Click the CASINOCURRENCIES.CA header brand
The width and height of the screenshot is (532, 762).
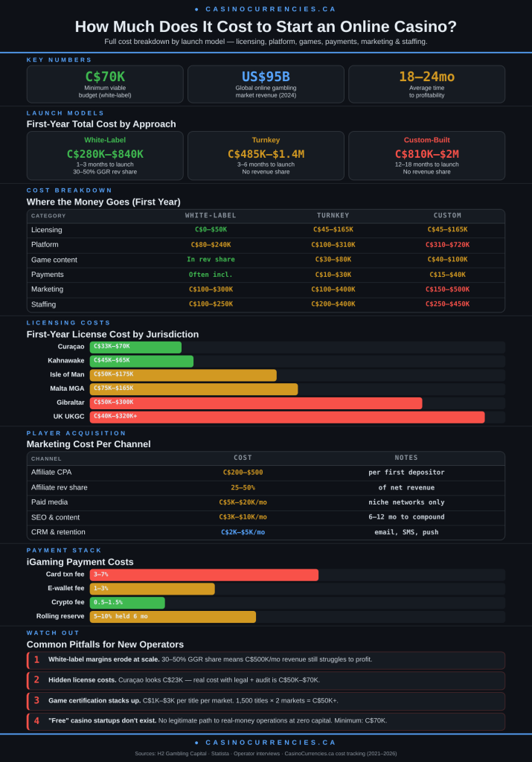[x=266, y=9]
